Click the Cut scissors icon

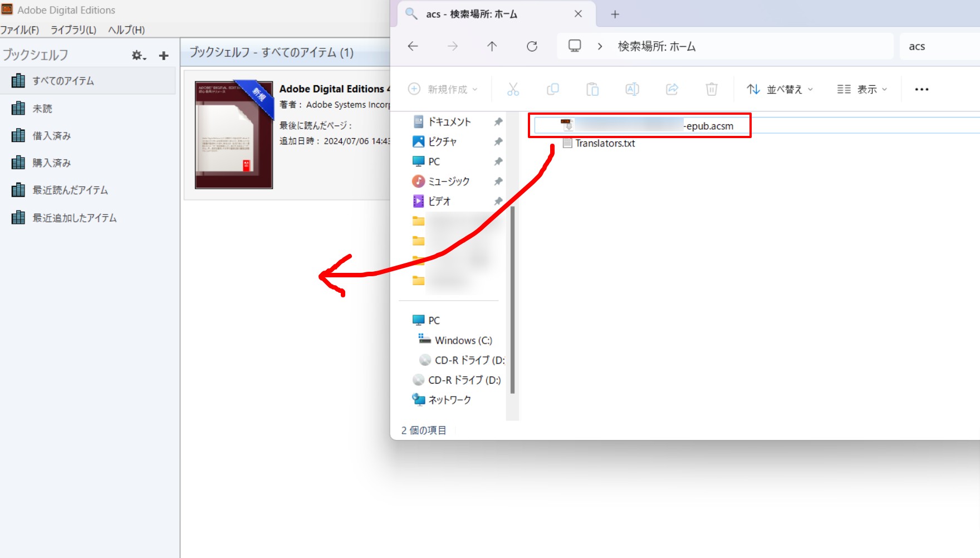[x=513, y=89]
